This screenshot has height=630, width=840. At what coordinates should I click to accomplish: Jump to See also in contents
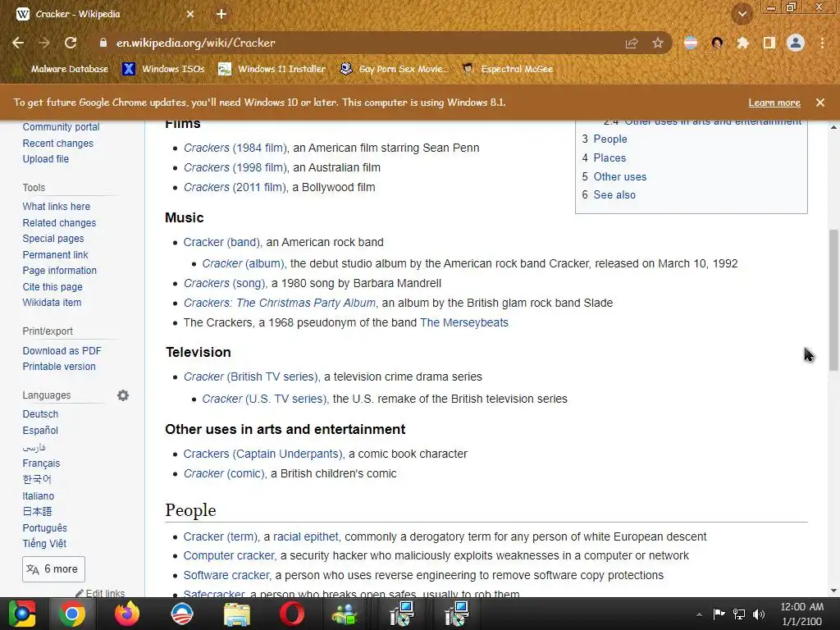614,195
